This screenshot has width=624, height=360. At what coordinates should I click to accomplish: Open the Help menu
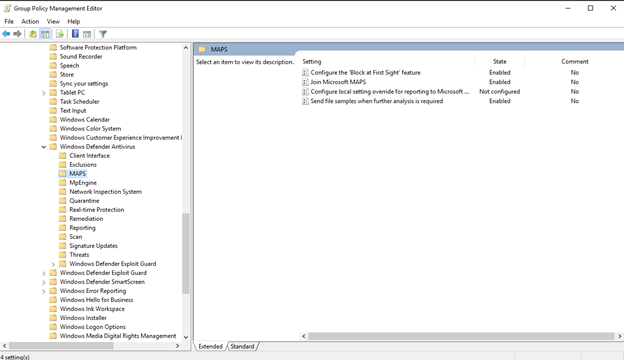pos(74,21)
